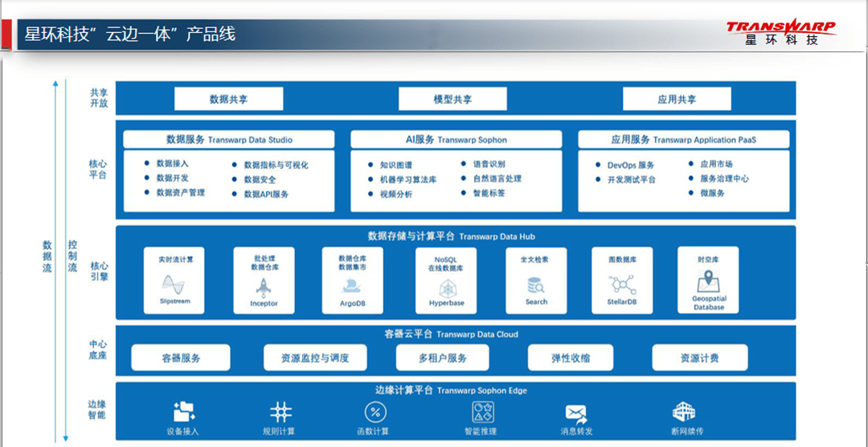
Task: Click the 控制流 vertical label
Action: pos(72,256)
